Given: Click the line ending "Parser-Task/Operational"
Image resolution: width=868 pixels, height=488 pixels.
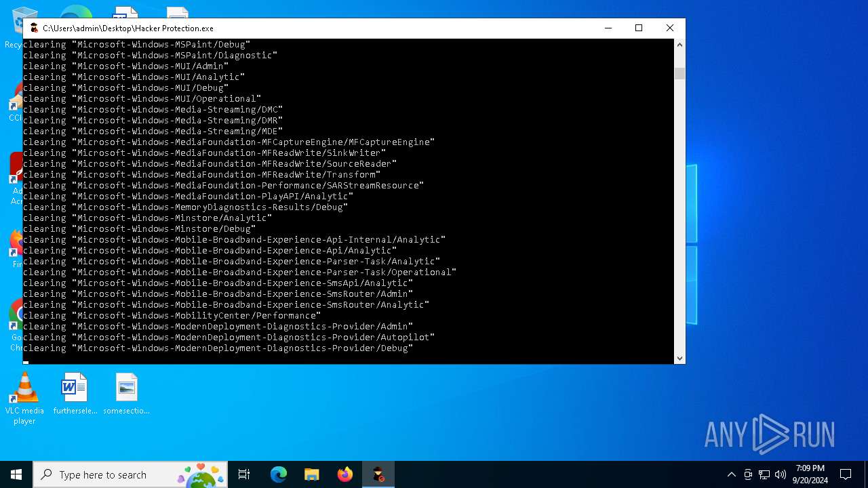Looking at the screenshot, I should 240,272.
